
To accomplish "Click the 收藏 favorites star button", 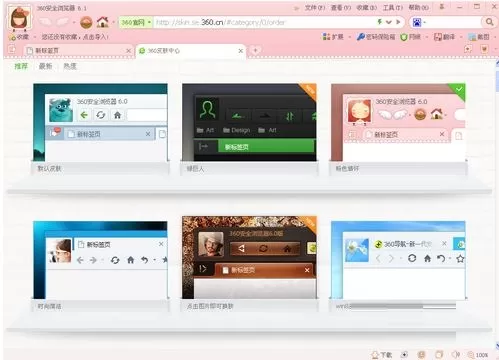I will pyautogui.click(x=19, y=37).
